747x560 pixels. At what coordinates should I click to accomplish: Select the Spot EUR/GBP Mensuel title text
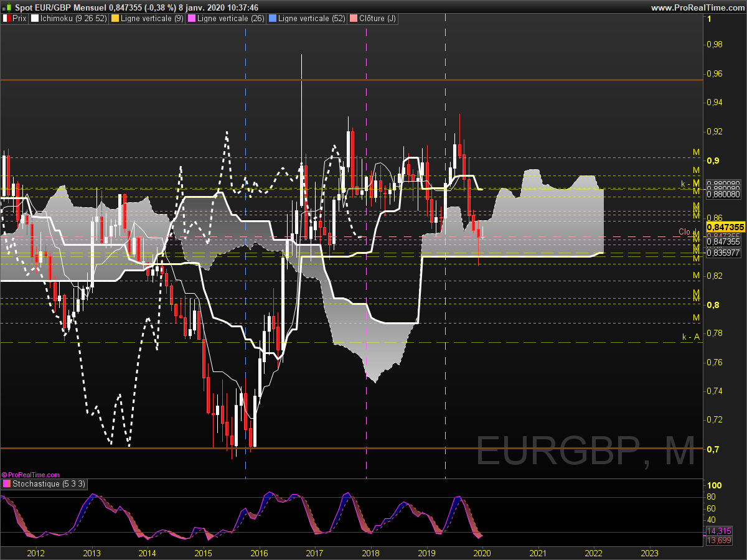pyautogui.click(x=61, y=7)
